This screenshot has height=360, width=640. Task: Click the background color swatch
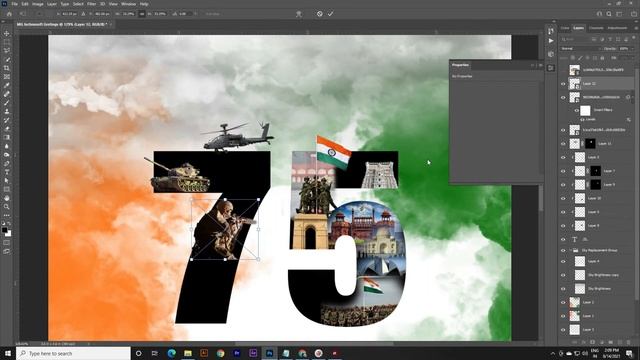point(8,233)
